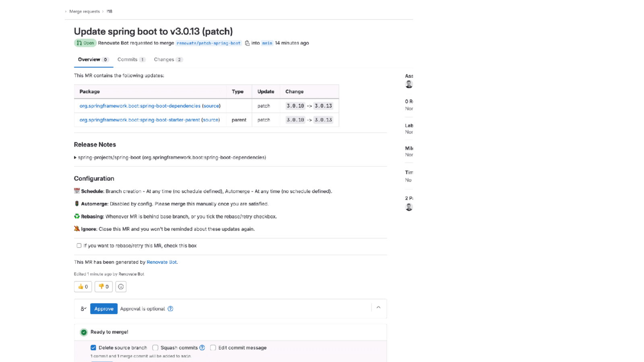Open source link for spring-boot-dependencies
Viewport: 644px width, 362px height.
(211, 106)
